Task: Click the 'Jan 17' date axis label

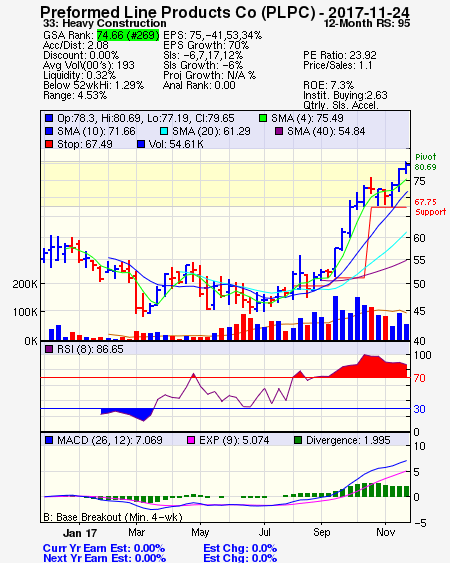Action: point(80,533)
